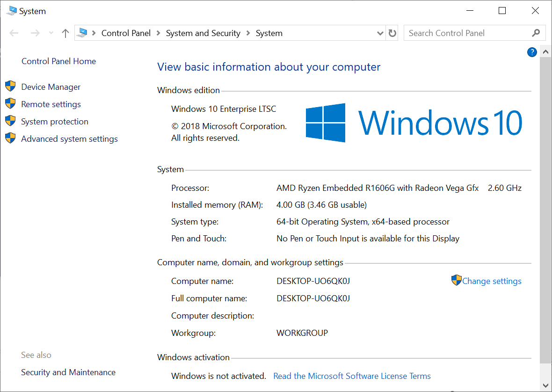Click WORKGROUP value text
Screen dimensions: 552x392
(302, 333)
